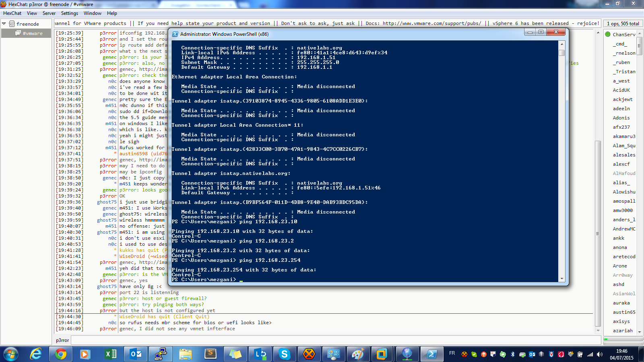Select user Adonis in user list
644x362 pixels.
pyautogui.click(x=621, y=118)
